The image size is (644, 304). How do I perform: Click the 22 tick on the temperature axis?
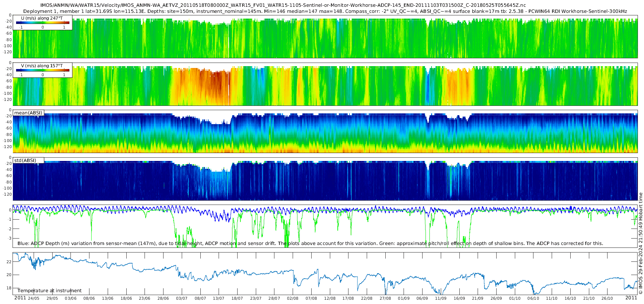point(9,262)
